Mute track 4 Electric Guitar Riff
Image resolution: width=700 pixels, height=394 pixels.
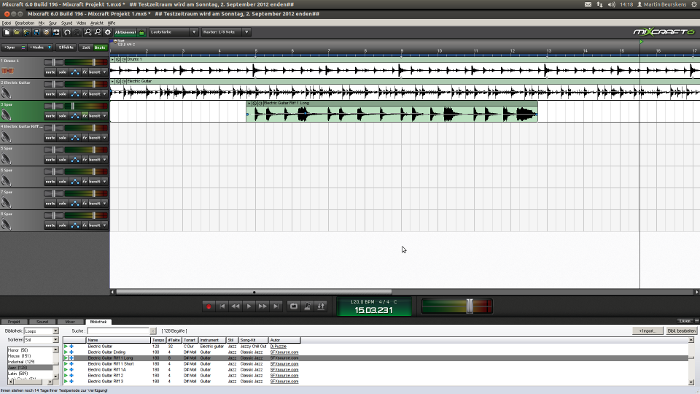(x=50, y=137)
